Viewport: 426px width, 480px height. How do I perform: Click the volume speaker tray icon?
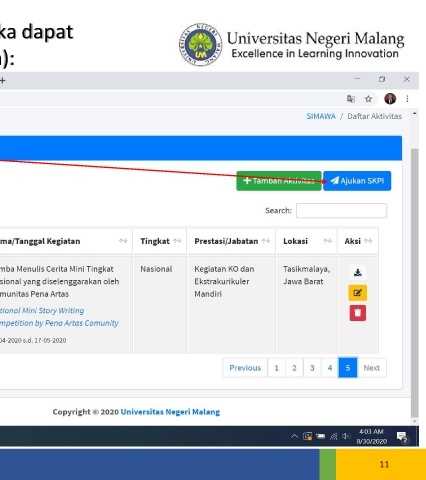point(346,436)
